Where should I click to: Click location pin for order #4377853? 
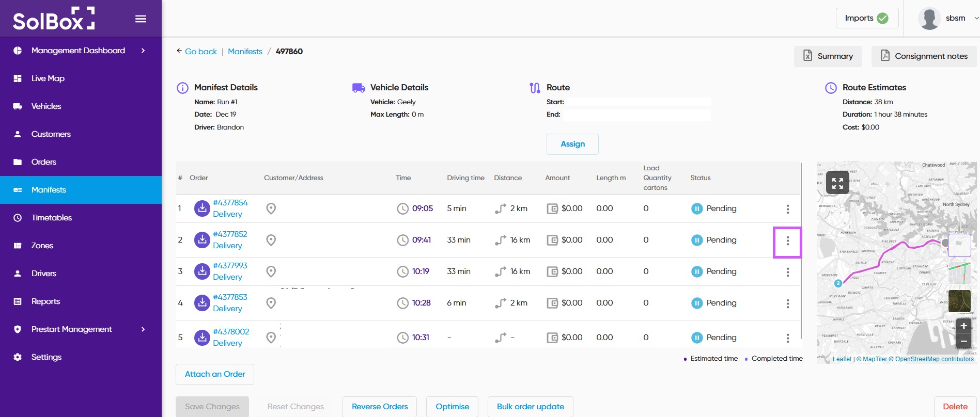tap(271, 303)
